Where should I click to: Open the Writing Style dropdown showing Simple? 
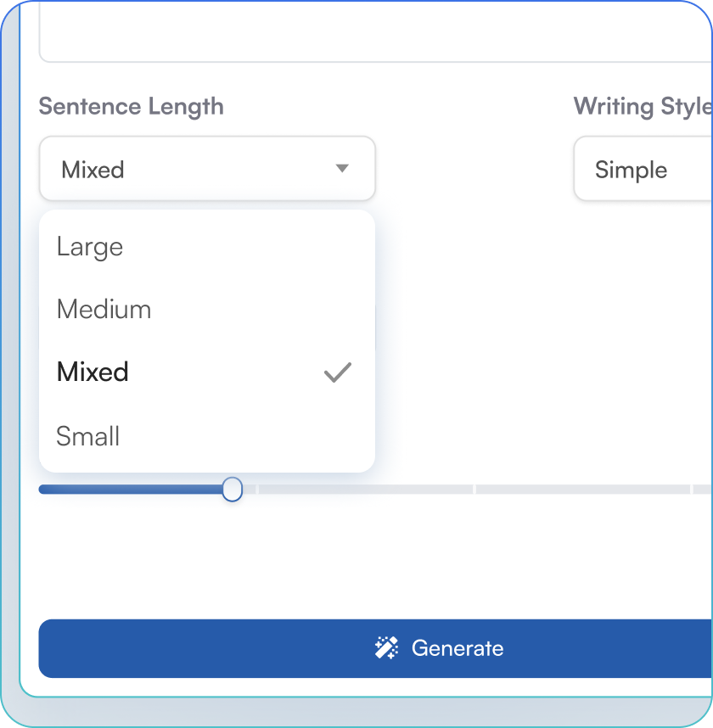point(643,170)
